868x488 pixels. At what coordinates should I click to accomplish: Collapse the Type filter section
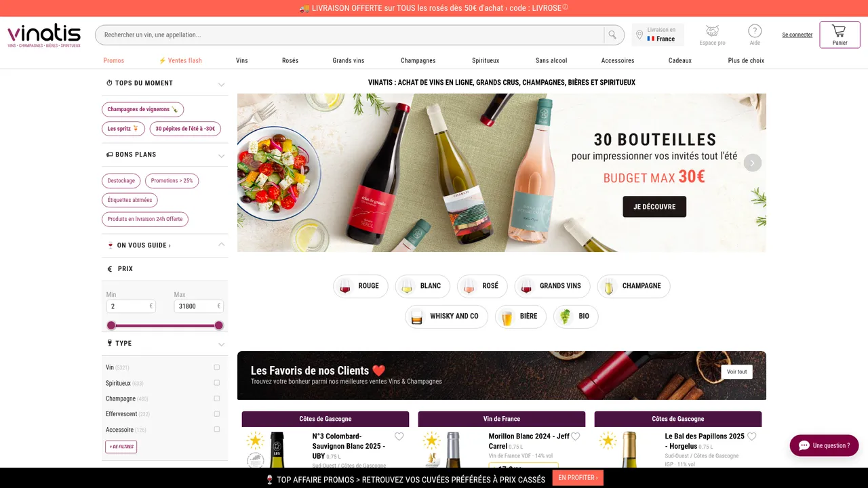coord(221,345)
